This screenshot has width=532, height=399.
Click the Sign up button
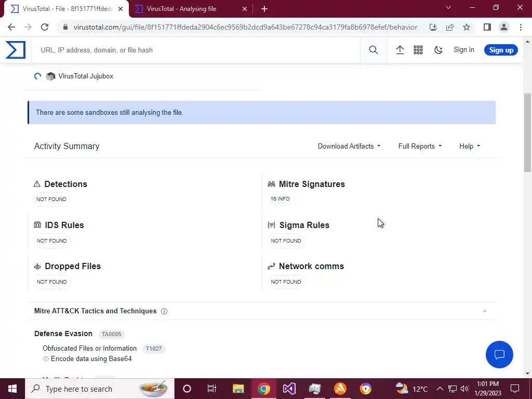(x=501, y=50)
